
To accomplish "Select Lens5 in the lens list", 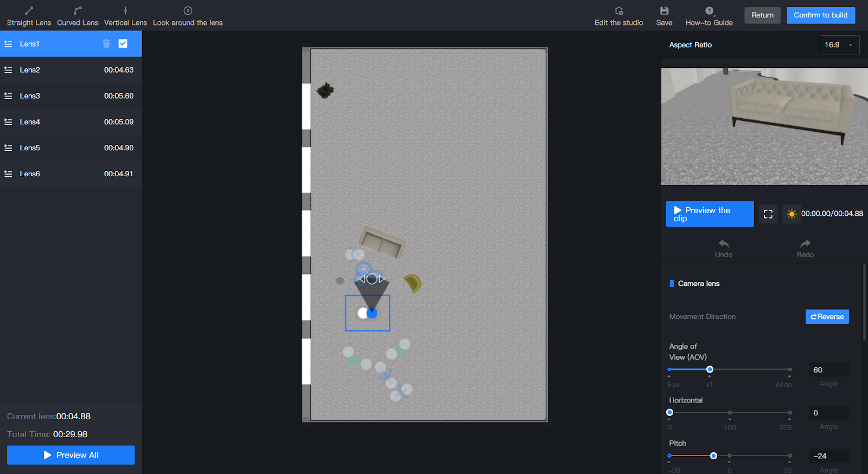I will [71, 148].
